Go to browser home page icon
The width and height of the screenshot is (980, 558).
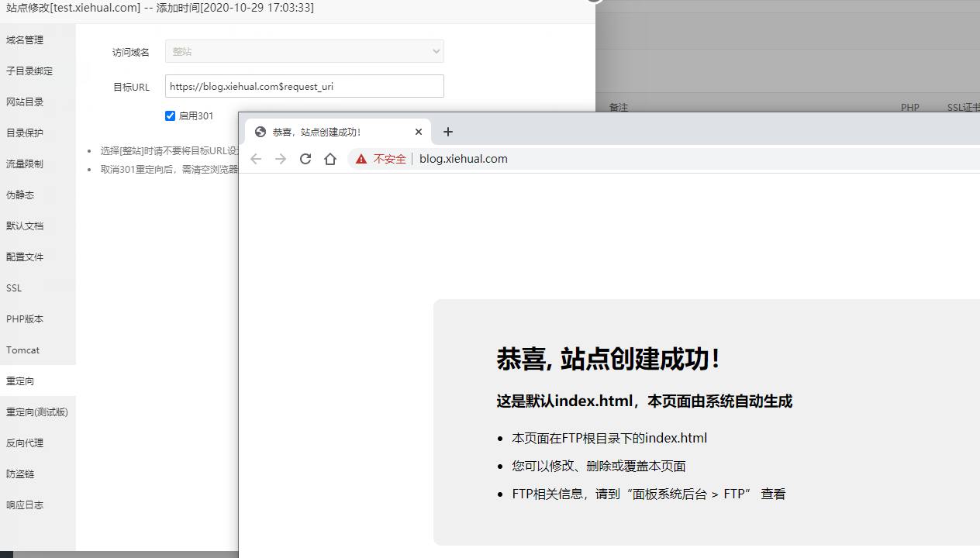point(330,159)
